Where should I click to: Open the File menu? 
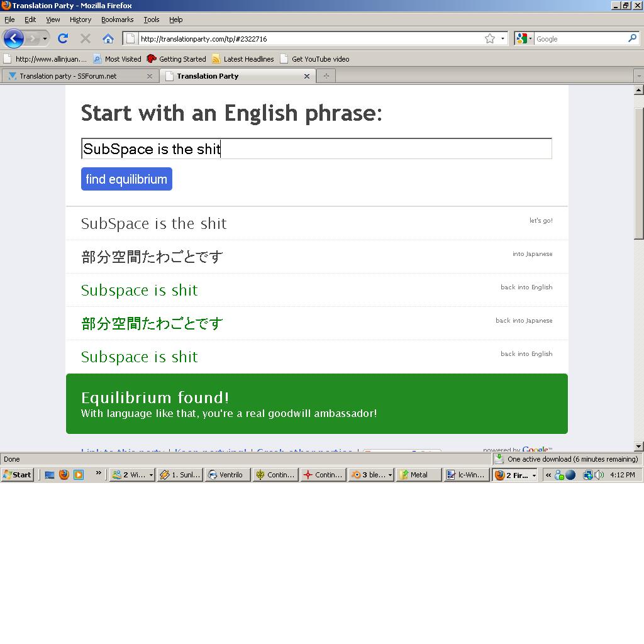[x=9, y=19]
